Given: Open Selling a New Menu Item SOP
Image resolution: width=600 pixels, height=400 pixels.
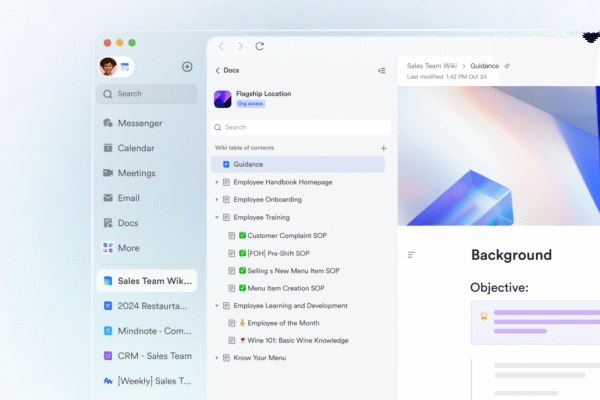Looking at the screenshot, I should pos(293,271).
